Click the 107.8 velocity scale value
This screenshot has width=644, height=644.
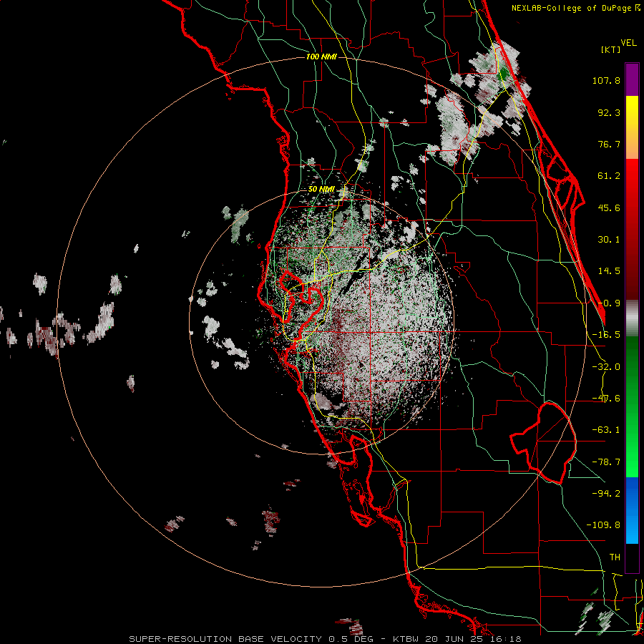(606, 80)
